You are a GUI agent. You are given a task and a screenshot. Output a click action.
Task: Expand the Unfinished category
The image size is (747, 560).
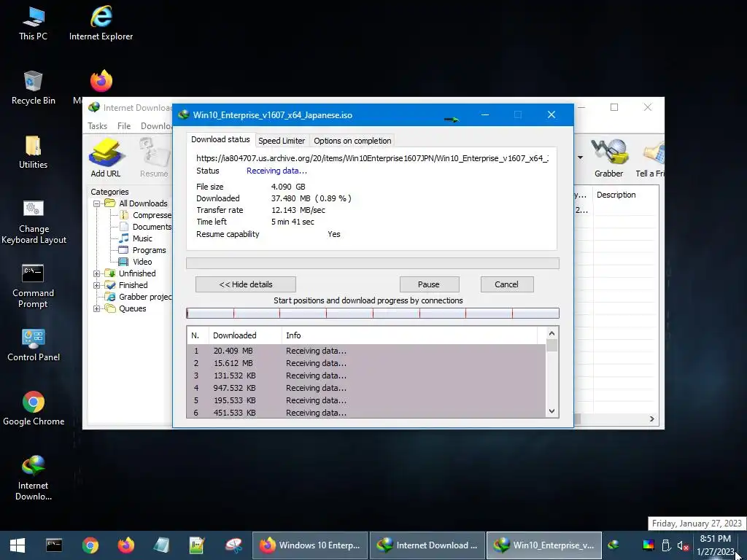[96, 274]
